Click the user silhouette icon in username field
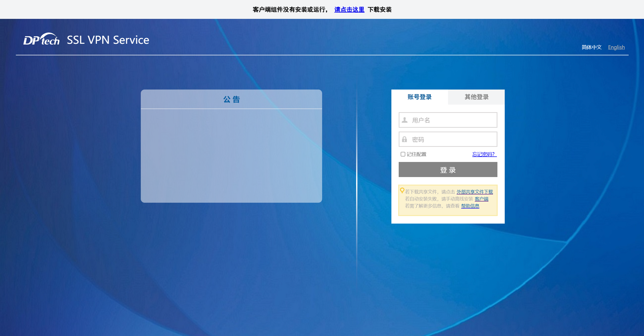The width and height of the screenshot is (644, 336). pyautogui.click(x=405, y=120)
